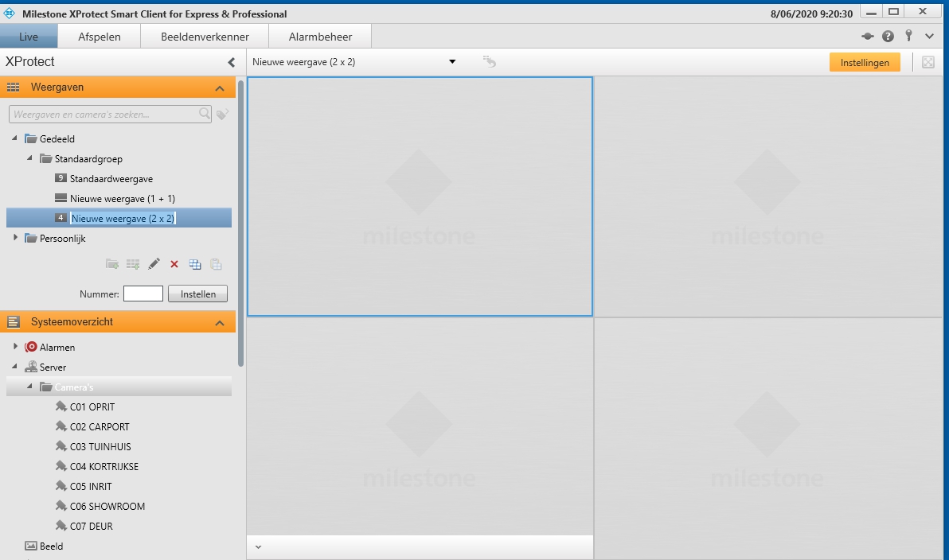This screenshot has width=949, height=560.
Task: Click the connection status icon in top toolbar
Action: pos(867,37)
